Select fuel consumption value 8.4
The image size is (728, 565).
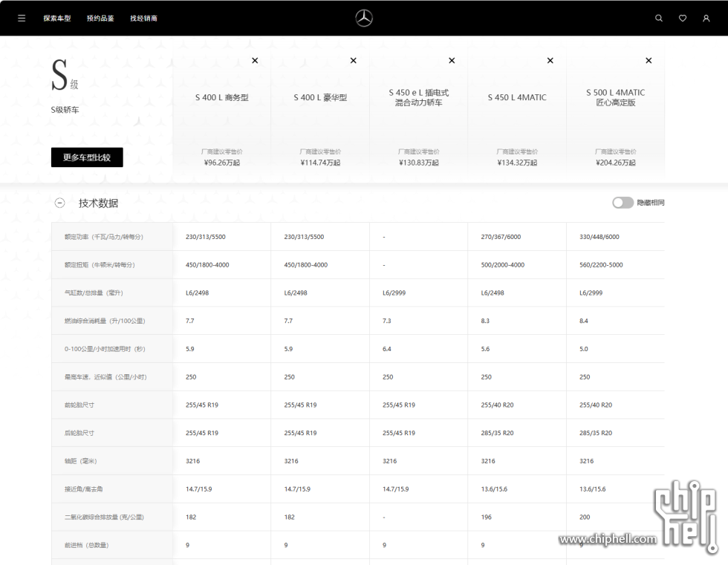[x=584, y=321]
